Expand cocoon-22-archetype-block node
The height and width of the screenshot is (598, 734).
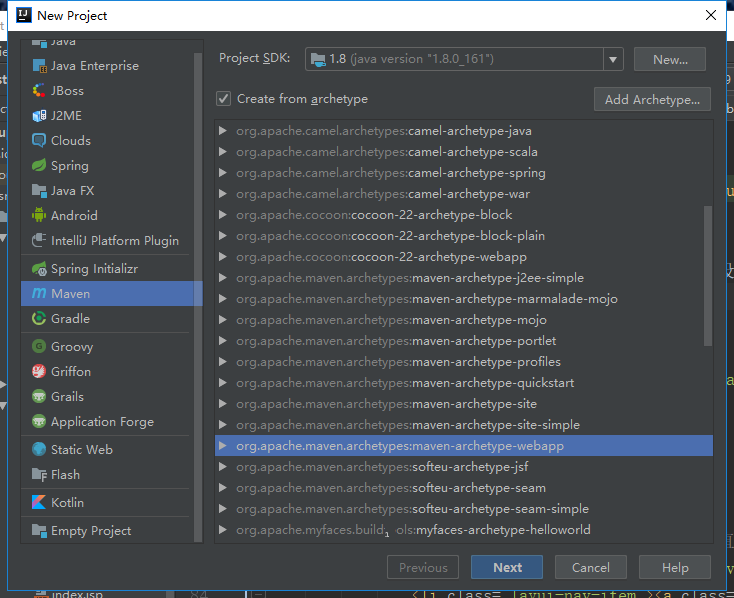[223, 214]
